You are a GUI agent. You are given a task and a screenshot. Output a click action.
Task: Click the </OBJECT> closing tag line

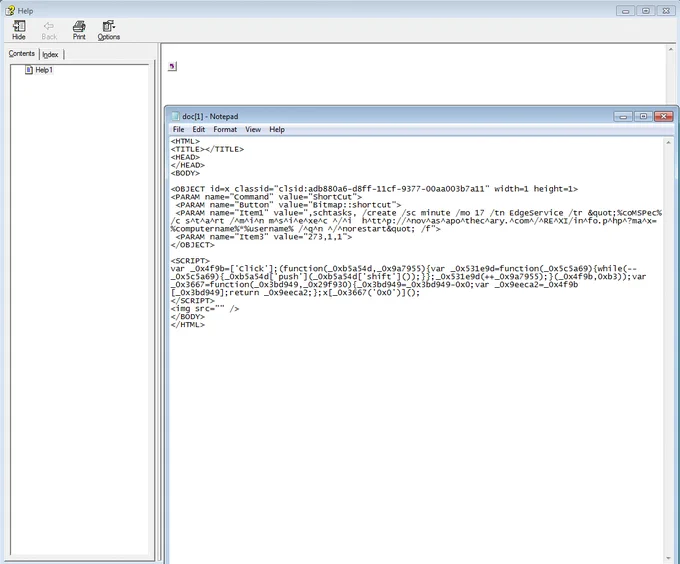click(193, 245)
